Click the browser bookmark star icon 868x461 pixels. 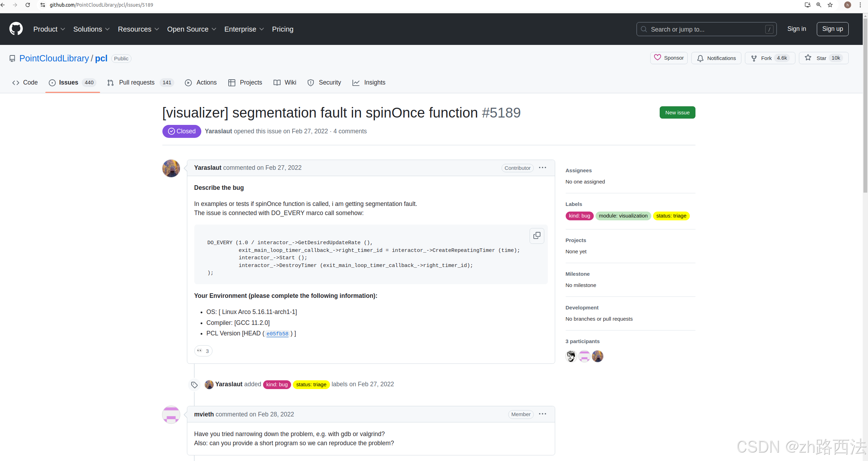830,5
